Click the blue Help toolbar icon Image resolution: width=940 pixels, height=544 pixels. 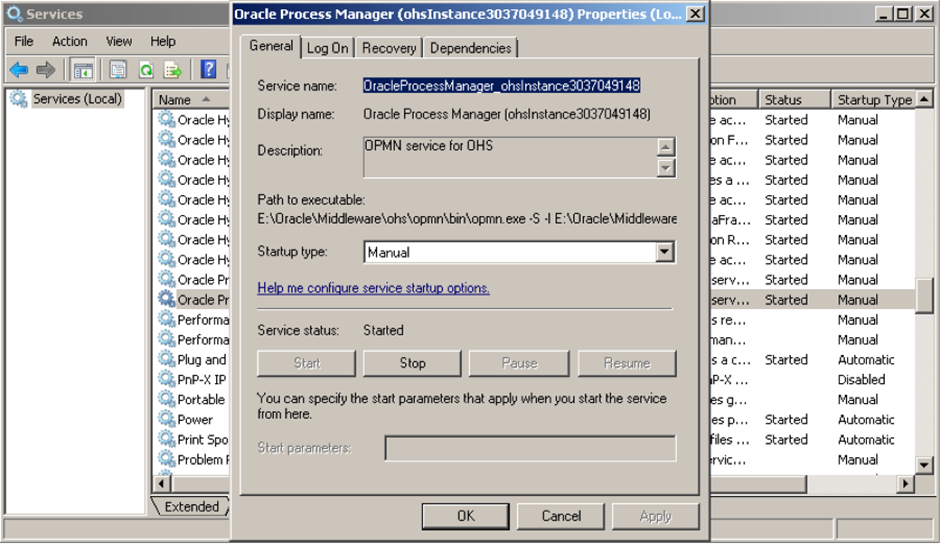click(x=209, y=69)
